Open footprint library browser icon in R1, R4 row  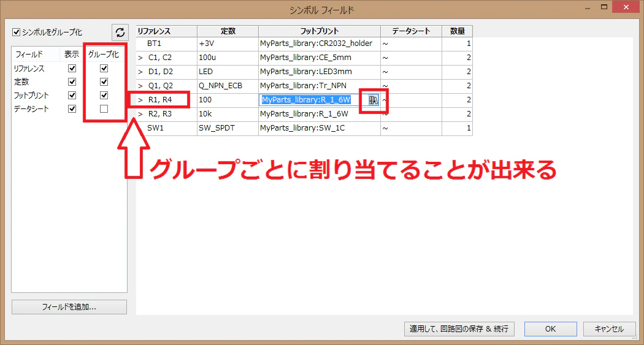point(373,100)
